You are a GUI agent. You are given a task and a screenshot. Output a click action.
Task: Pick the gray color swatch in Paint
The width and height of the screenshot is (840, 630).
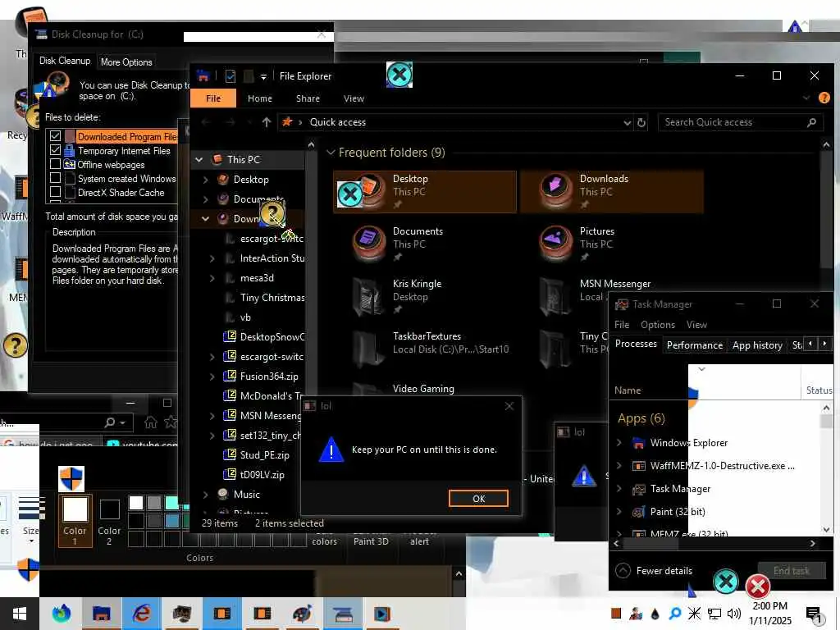pos(153,503)
